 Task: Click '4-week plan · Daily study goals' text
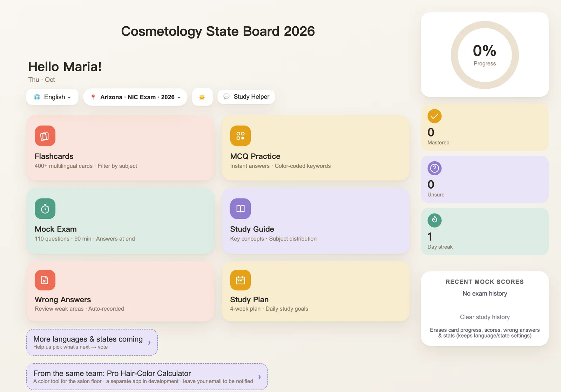click(x=269, y=309)
